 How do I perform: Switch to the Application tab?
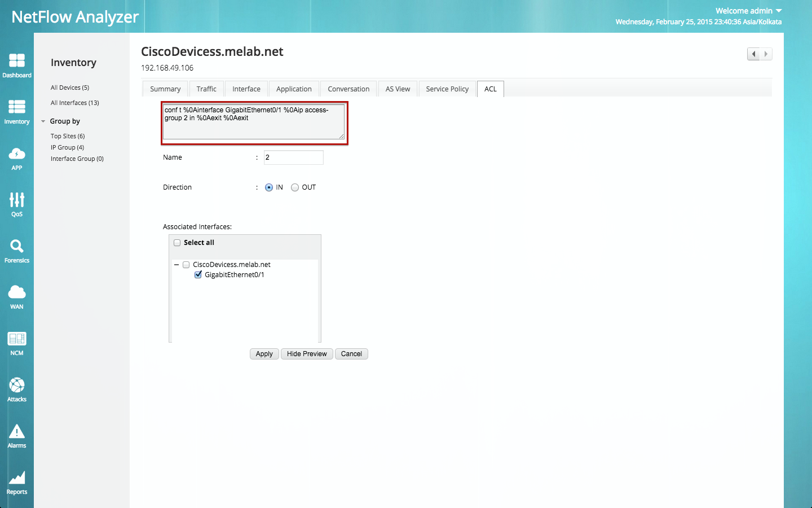click(294, 89)
